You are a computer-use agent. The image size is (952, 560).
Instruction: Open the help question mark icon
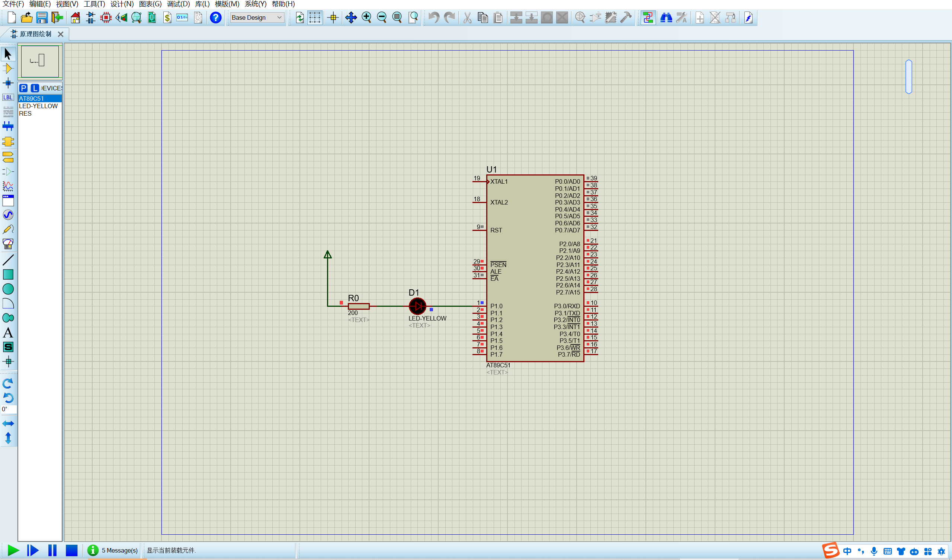216,17
